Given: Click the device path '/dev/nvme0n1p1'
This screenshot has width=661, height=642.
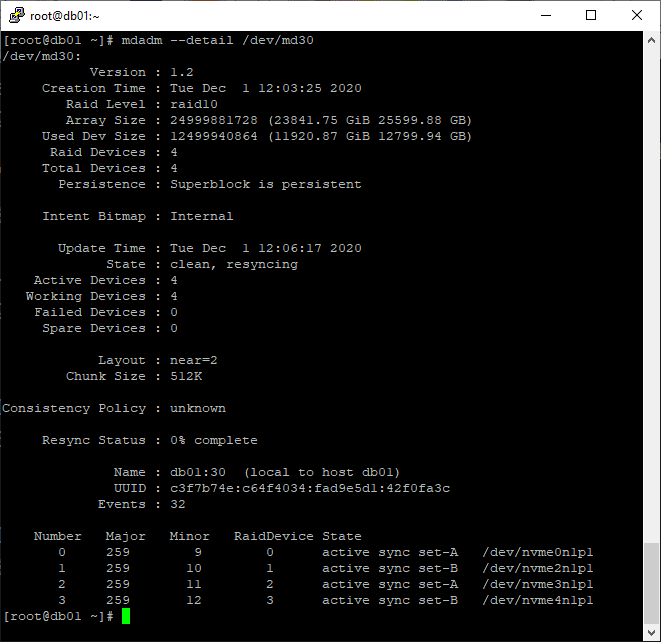Looking at the screenshot, I should point(537,552).
